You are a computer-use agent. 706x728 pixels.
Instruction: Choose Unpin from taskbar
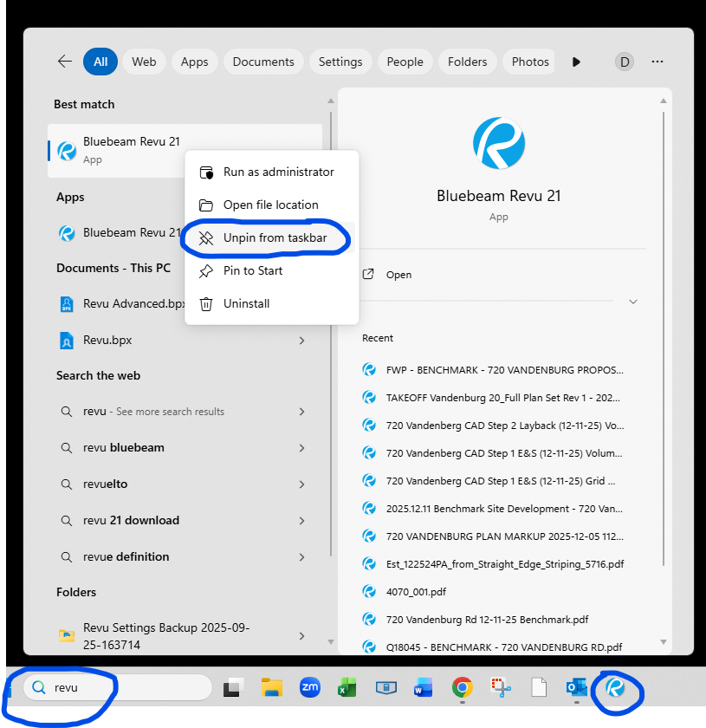click(271, 237)
